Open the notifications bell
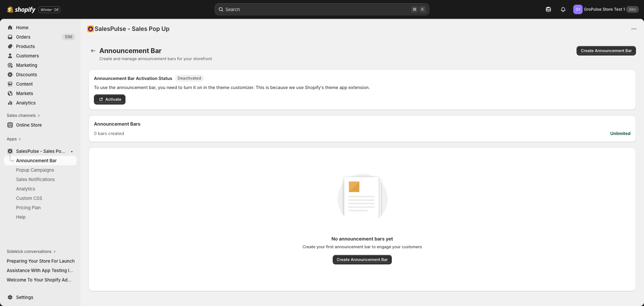Image resolution: width=644 pixels, height=306 pixels. 563,9
